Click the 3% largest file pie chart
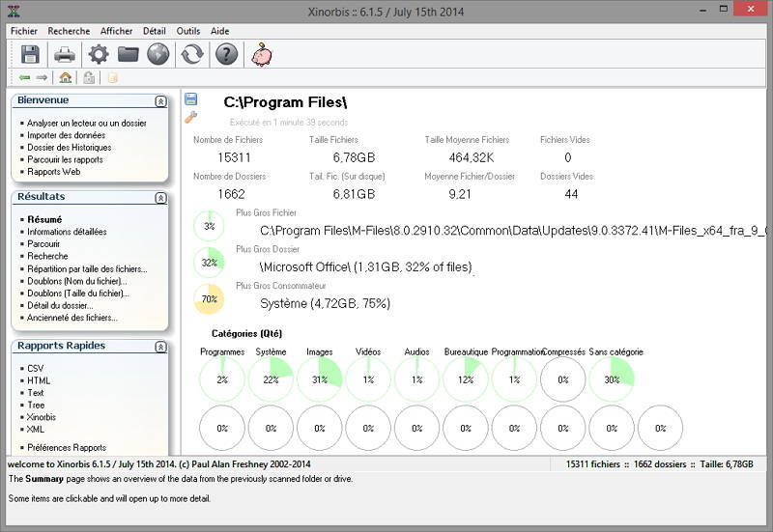The height and width of the screenshot is (532, 773). 209,226
